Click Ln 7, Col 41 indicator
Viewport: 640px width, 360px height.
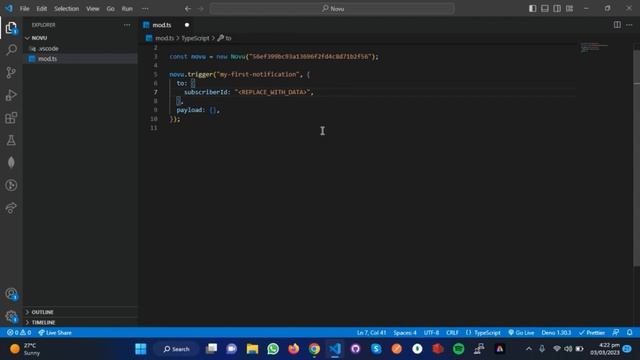(x=371, y=333)
